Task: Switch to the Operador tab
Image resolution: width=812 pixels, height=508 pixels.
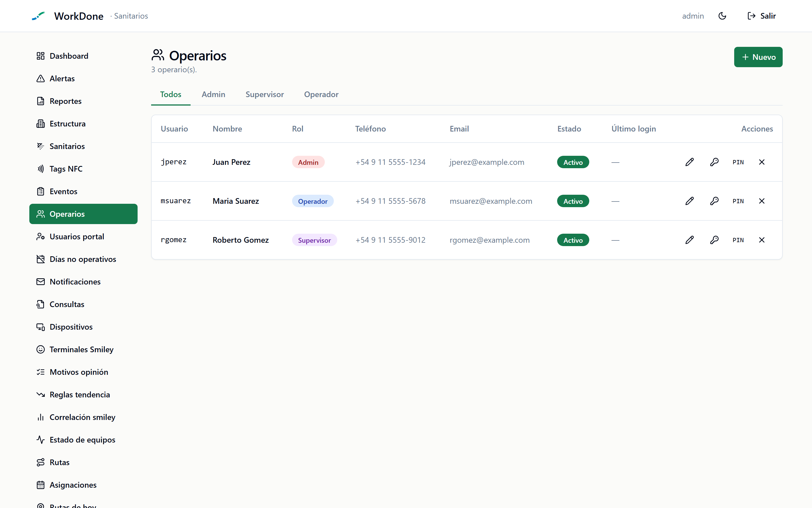Action: [x=321, y=95]
